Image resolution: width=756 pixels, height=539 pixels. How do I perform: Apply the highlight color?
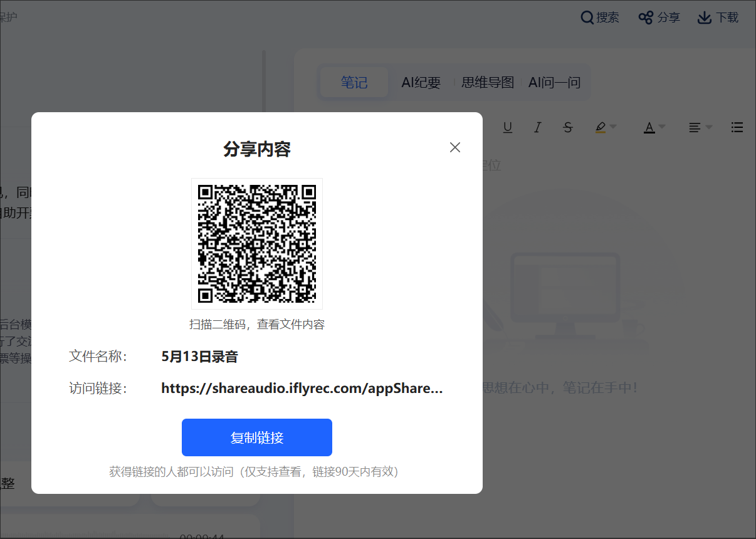tap(601, 127)
